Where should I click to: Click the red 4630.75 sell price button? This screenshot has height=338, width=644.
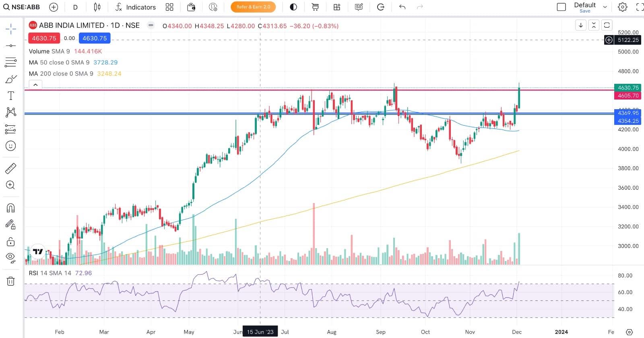[44, 38]
